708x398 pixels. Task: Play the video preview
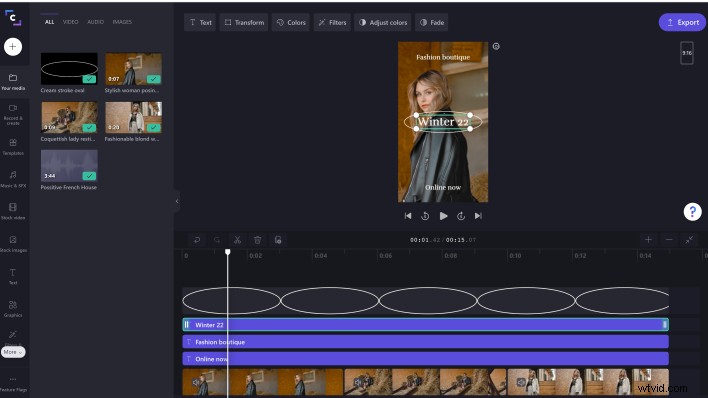(x=443, y=216)
